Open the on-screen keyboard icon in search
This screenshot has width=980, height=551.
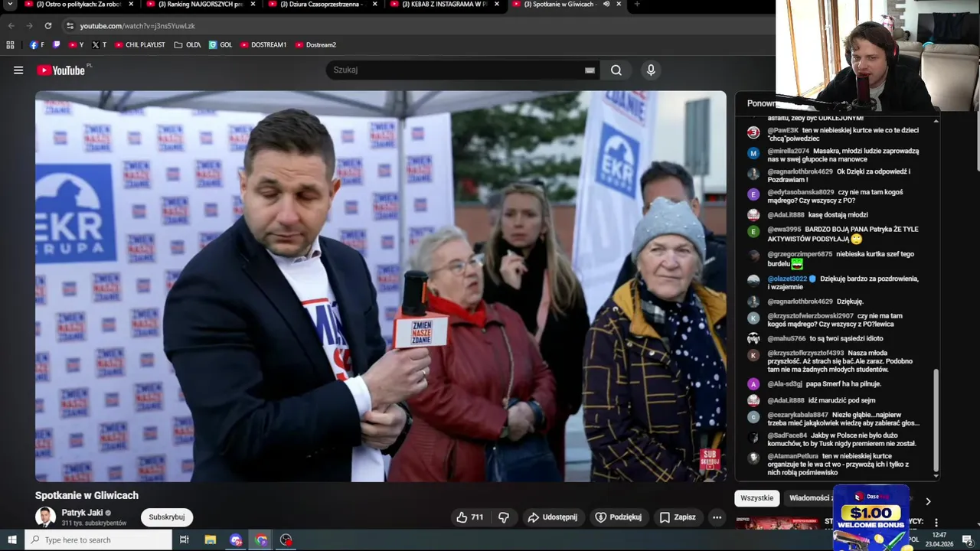point(590,70)
